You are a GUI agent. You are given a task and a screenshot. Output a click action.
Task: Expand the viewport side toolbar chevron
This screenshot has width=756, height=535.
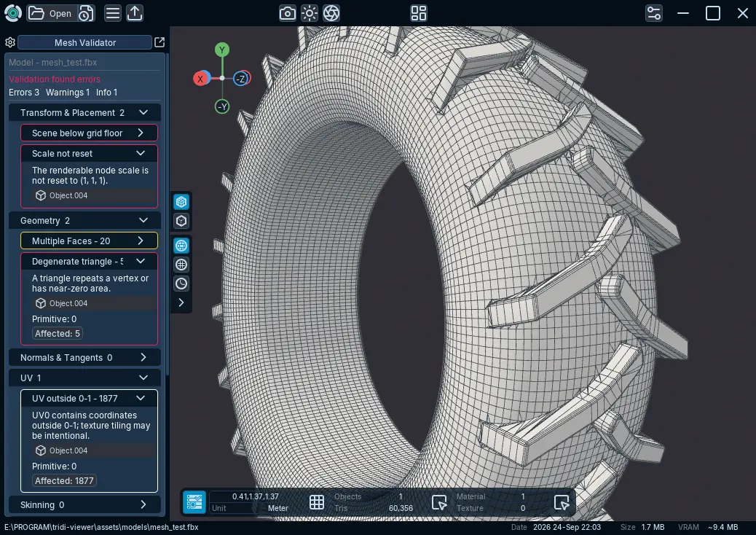click(x=181, y=302)
